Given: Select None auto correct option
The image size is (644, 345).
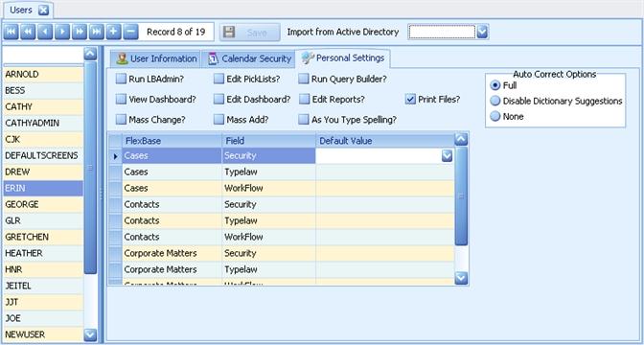Looking at the screenshot, I should point(495,116).
